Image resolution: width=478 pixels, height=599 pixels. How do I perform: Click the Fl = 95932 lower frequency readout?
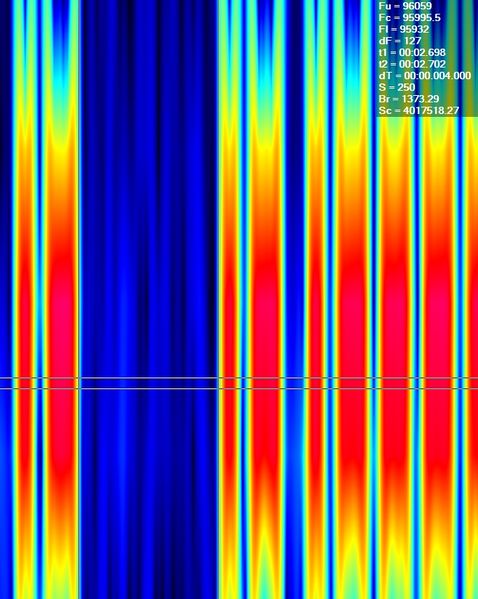[403, 29]
